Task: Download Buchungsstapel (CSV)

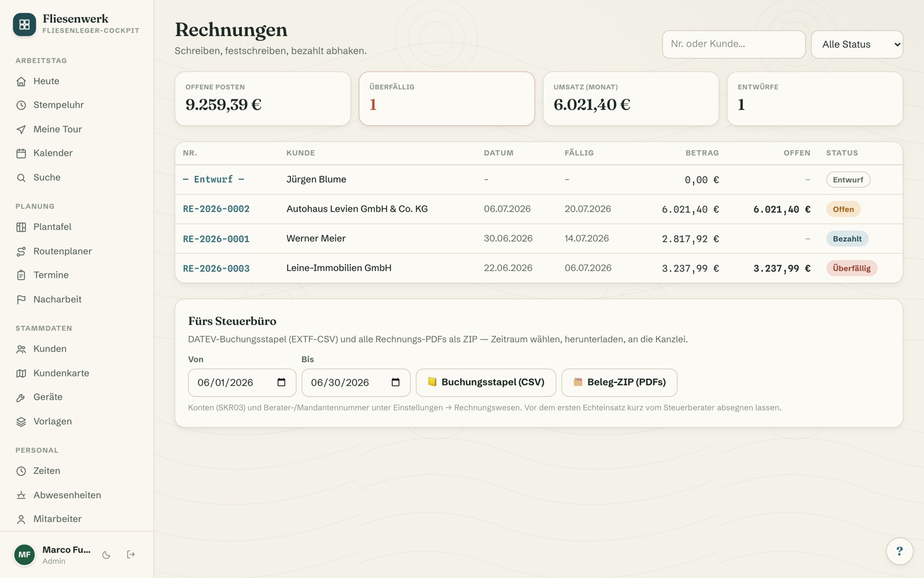Action: point(486,383)
